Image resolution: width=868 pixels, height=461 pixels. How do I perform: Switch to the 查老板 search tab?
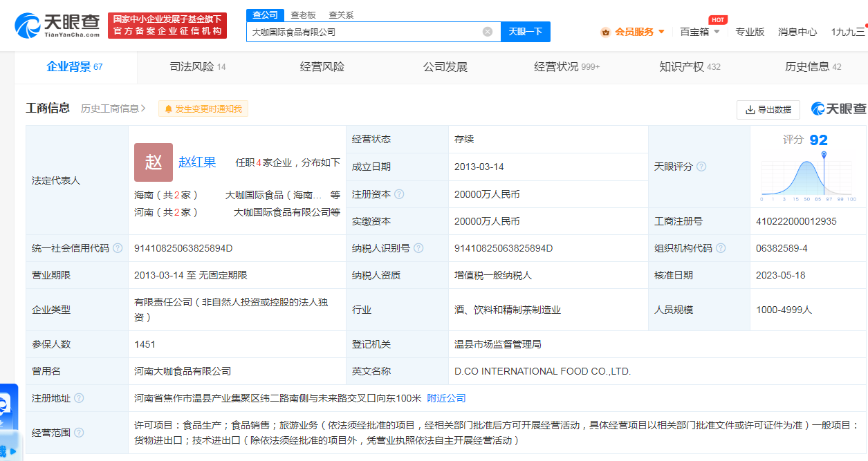point(303,15)
